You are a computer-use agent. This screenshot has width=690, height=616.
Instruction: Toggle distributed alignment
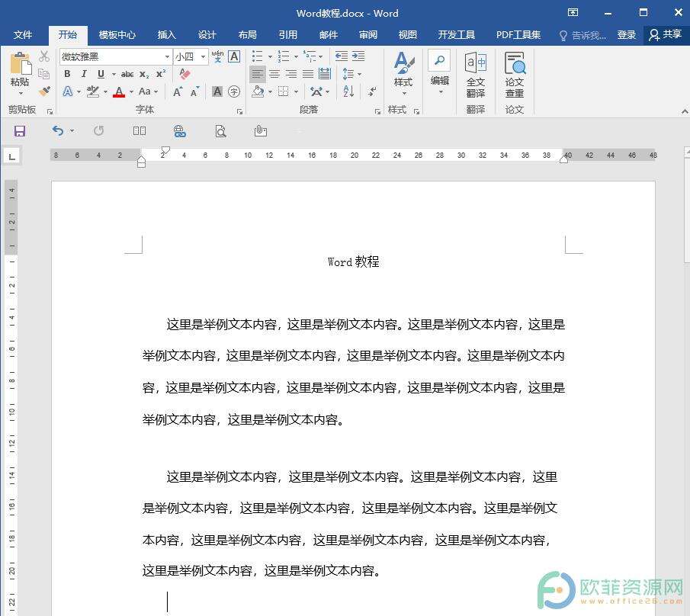click(325, 74)
